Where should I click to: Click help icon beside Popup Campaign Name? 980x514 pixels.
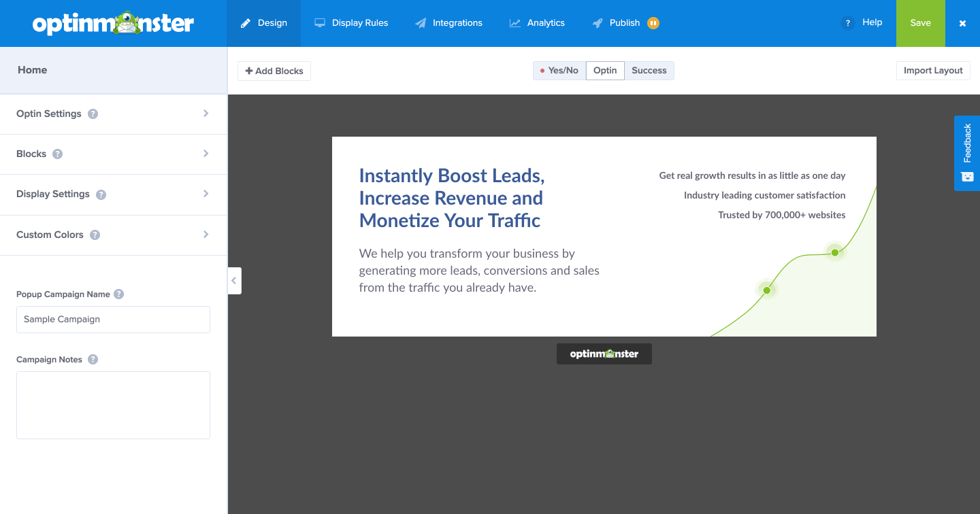(x=119, y=294)
